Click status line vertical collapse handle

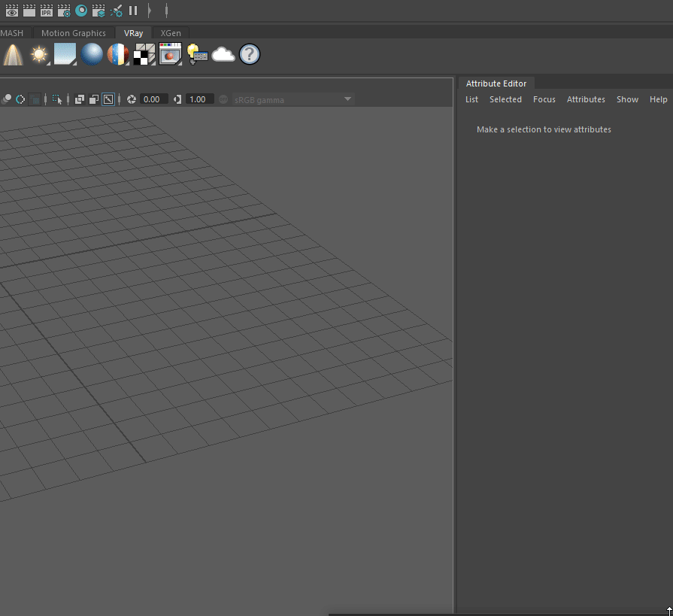pos(166,11)
